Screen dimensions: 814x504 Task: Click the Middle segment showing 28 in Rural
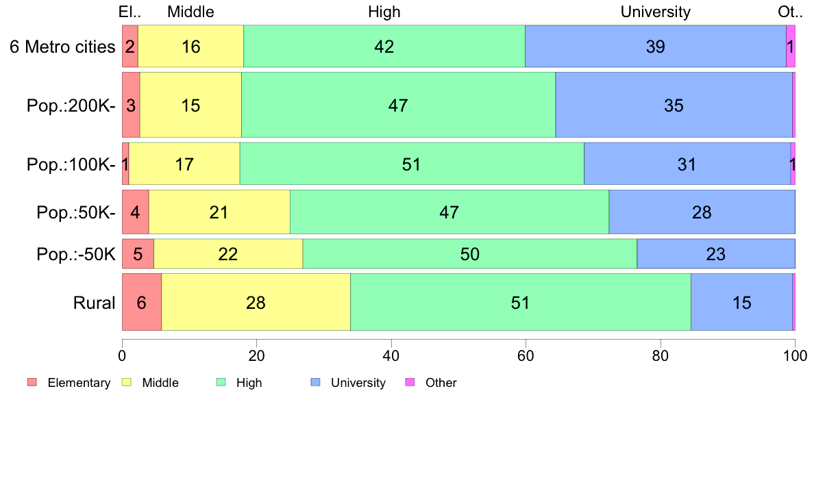pyautogui.click(x=256, y=302)
